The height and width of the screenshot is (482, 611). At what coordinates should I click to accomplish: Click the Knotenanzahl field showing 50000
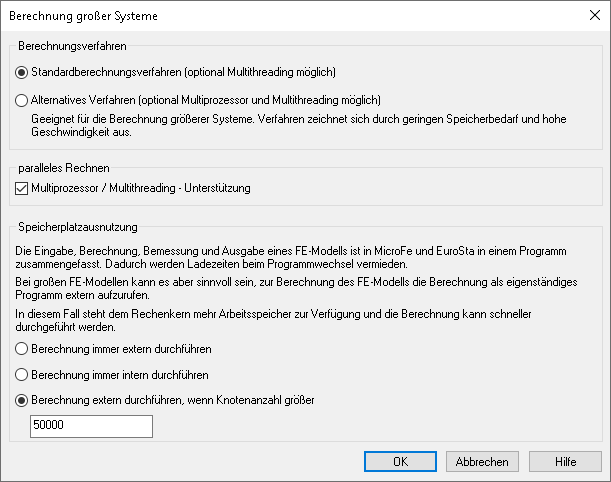(91, 427)
